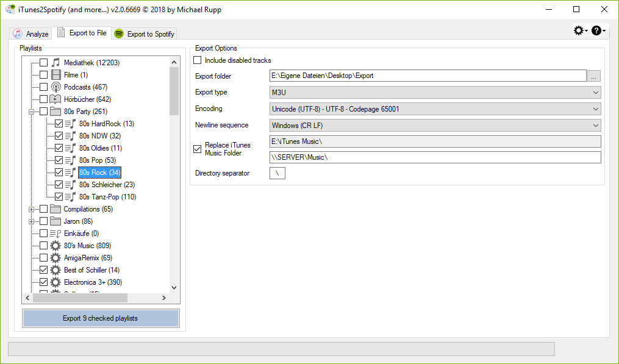Open the settings gear menu
This screenshot has width=619, height=364.
pyautogui.click(x=581, y=30)
